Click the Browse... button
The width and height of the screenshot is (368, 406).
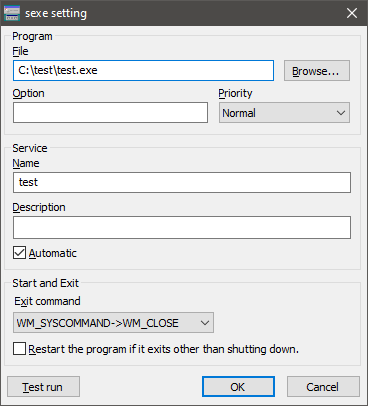tap(317, 71)
